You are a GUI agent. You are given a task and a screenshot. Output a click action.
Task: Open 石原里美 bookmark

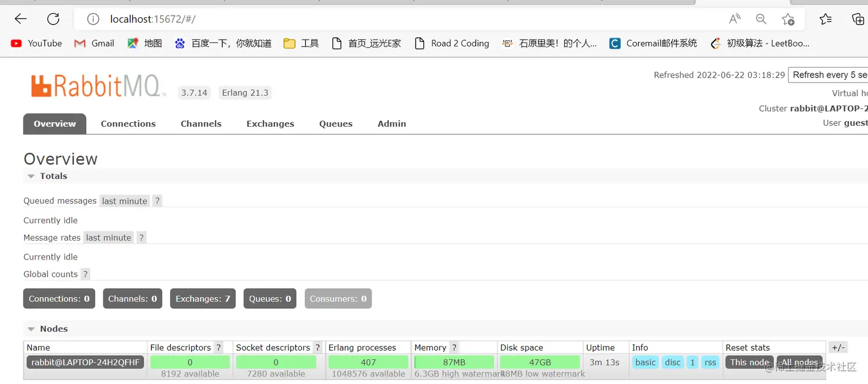(549, 43)
